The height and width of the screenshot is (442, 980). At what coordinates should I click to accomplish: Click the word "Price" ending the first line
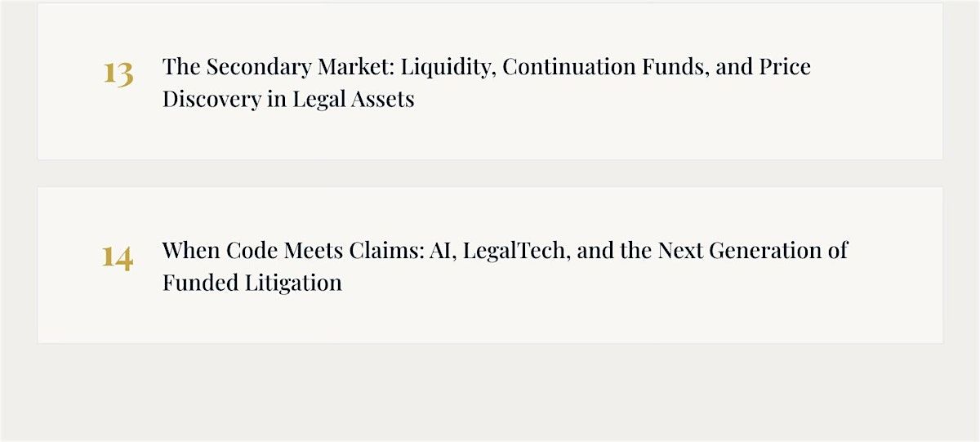(785, 67)
